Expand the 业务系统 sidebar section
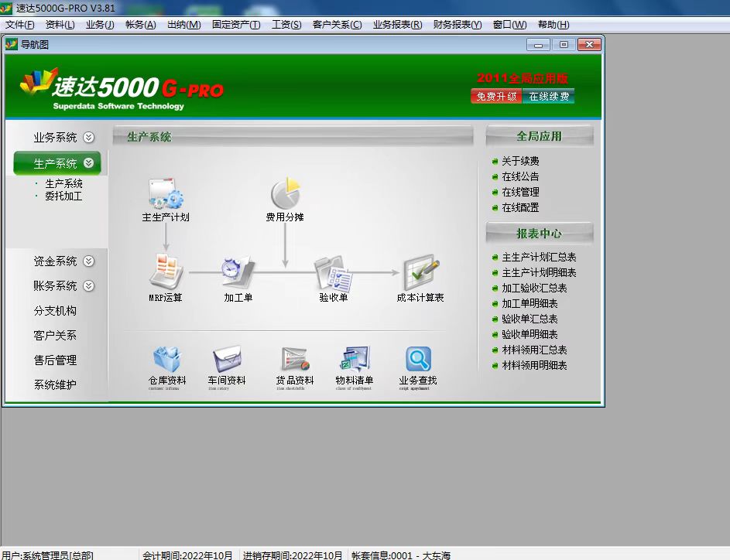 (x=89, y=138)
